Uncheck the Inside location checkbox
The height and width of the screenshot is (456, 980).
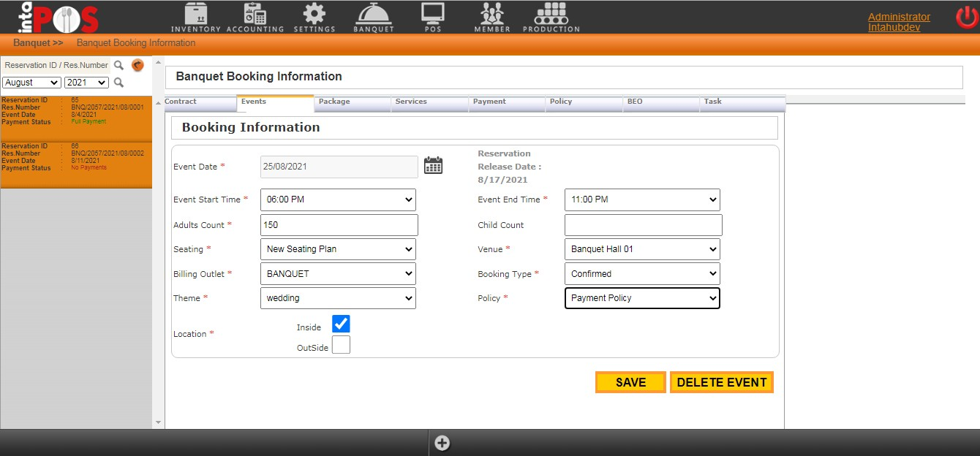click(x=341, y=324)
